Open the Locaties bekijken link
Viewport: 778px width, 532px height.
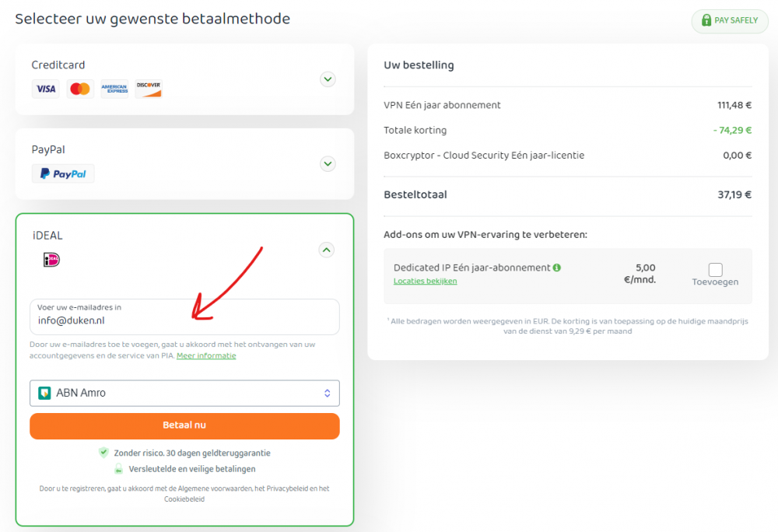[x=425, y=281]
